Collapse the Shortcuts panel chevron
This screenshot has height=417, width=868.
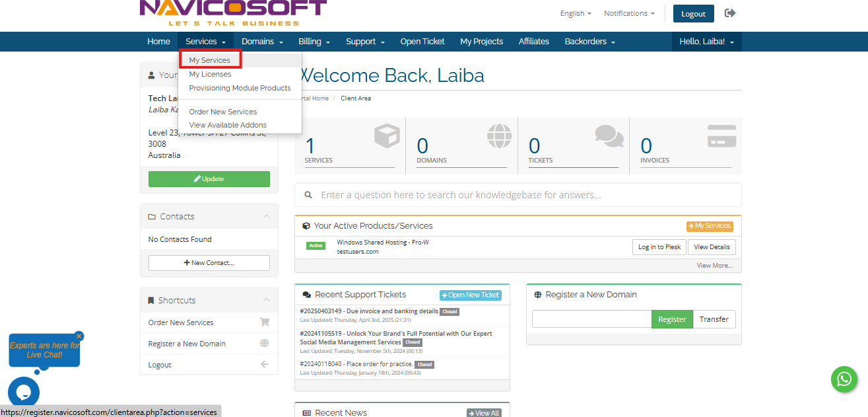click(x=266, y=300)
